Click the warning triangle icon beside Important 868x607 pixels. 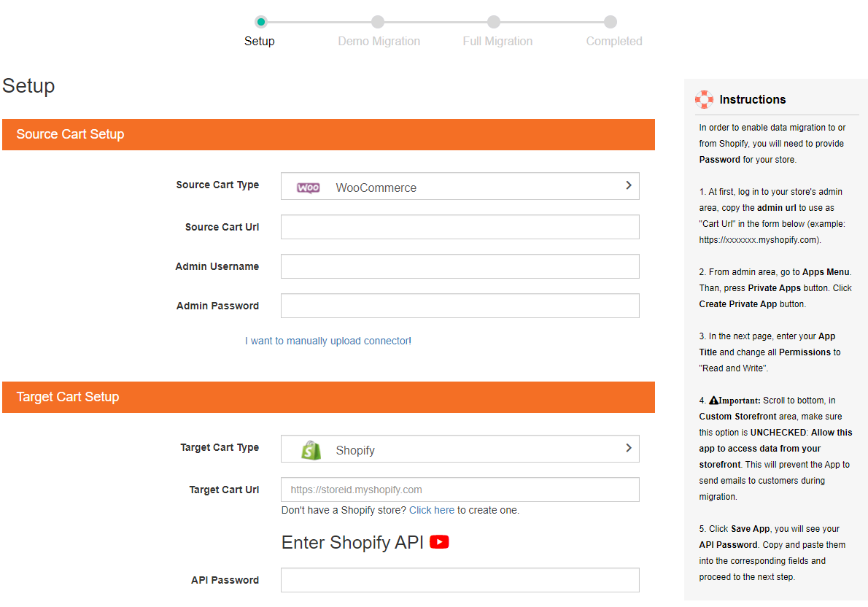[x=713, y=400]
